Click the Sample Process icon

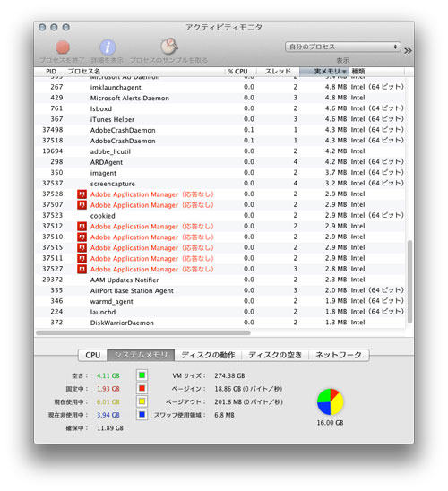169,47
